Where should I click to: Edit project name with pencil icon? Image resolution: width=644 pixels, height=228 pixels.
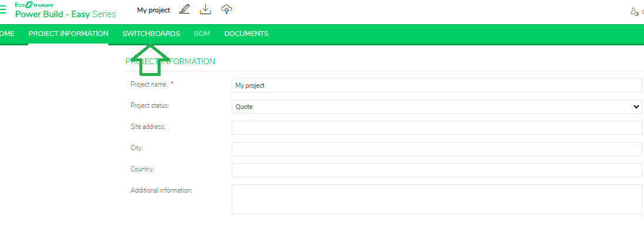click(x=185, y=9)
